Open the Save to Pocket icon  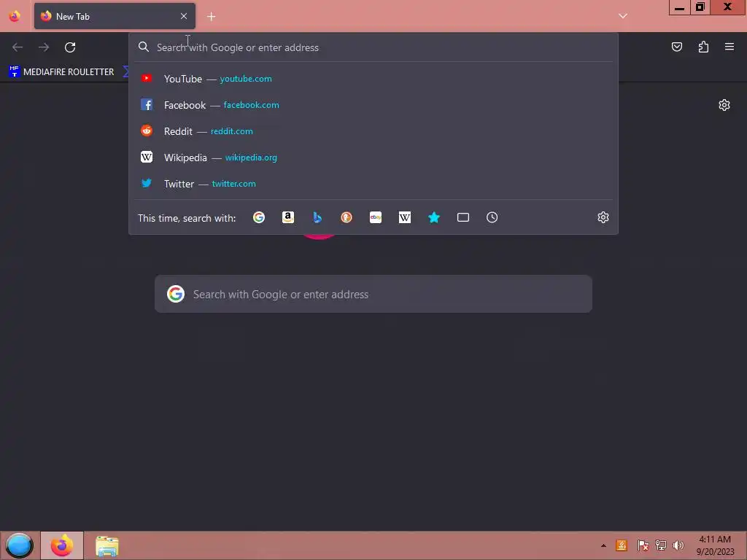coord(677,47)
